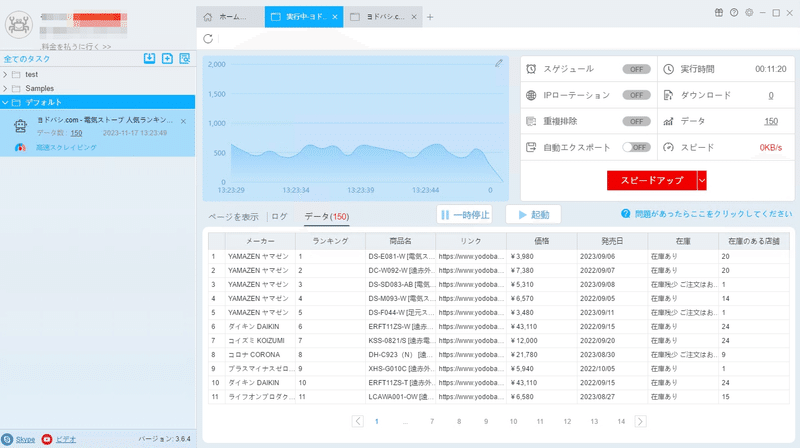This screenshot has height=448, width=800.
Task: Click the 起動 start button
Action: (533, 215)
